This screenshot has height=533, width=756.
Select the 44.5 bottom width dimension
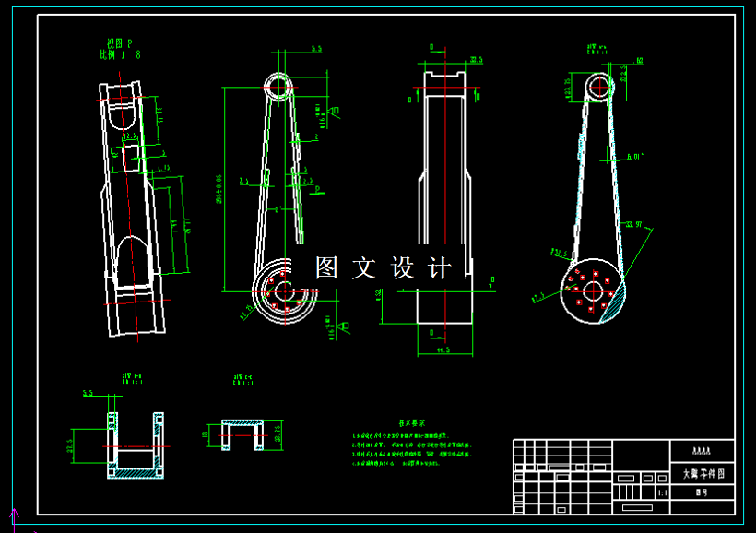click(443, 349)
